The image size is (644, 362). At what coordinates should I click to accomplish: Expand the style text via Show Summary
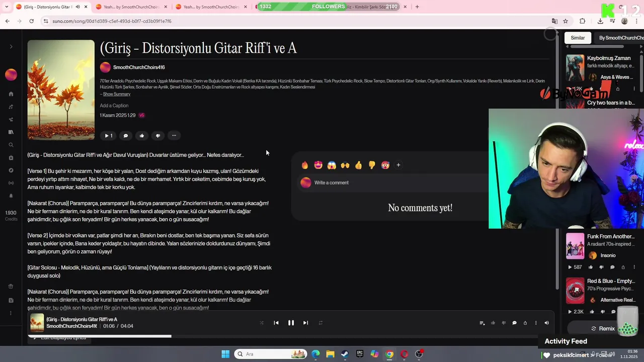(117, 94)
